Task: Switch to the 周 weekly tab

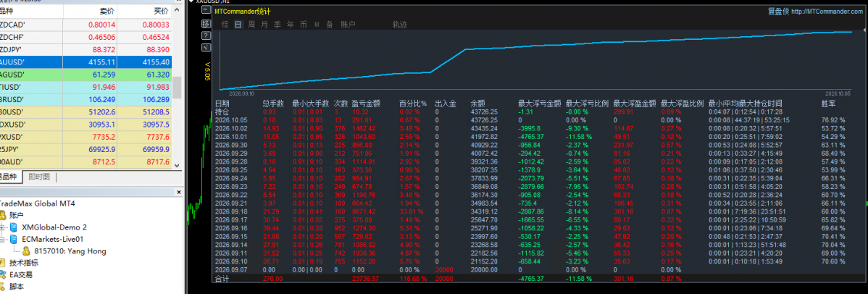Action: pyautogui.click(x=251, y=25)
